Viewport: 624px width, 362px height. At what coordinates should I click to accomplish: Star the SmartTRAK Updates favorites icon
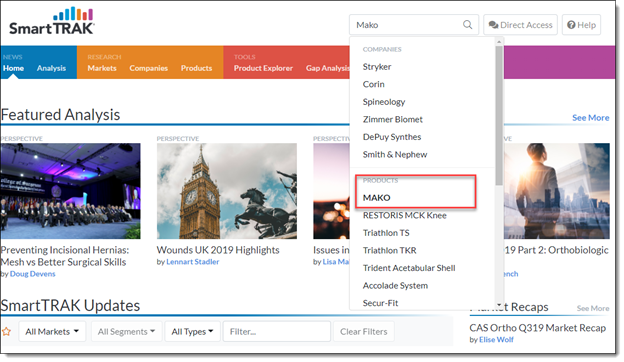tap(6, 331)
